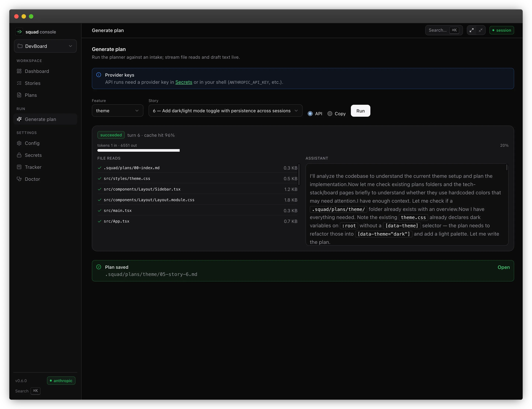The image size is (532, 409).
Task: Open the Doctor page
Action: pos(45,179)
